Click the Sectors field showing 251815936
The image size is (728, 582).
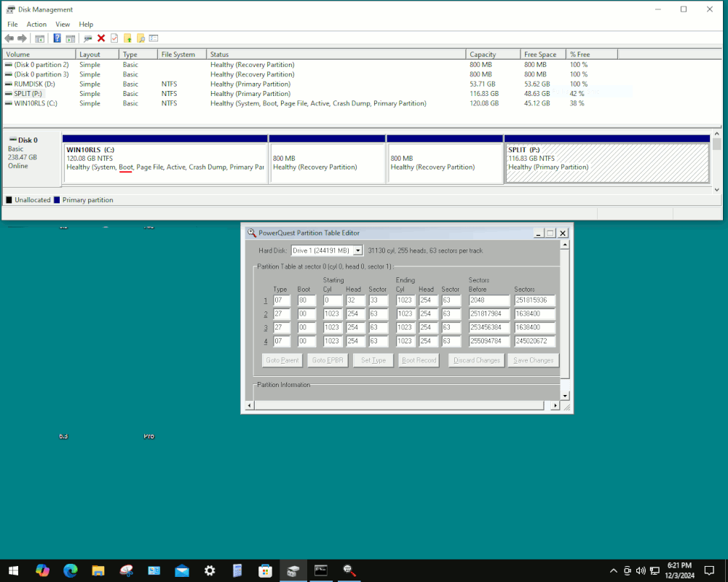[x=535, y=300]
